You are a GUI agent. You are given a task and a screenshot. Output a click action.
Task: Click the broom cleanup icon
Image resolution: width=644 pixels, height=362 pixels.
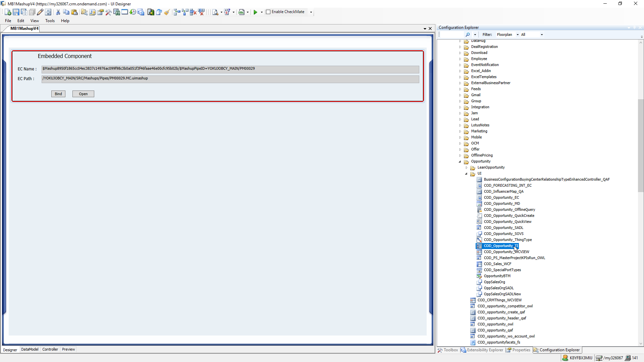[x=167, y=12]
